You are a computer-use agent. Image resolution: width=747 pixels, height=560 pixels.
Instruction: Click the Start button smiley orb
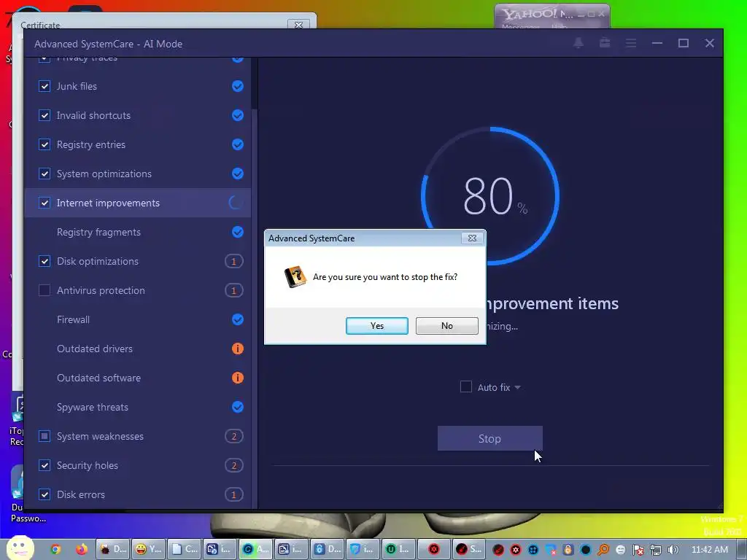pyautogui.click(x=20, y=548)
